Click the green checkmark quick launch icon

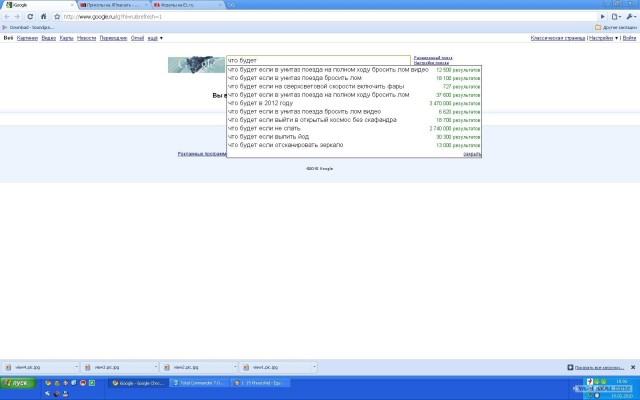[x=92, y=383]
